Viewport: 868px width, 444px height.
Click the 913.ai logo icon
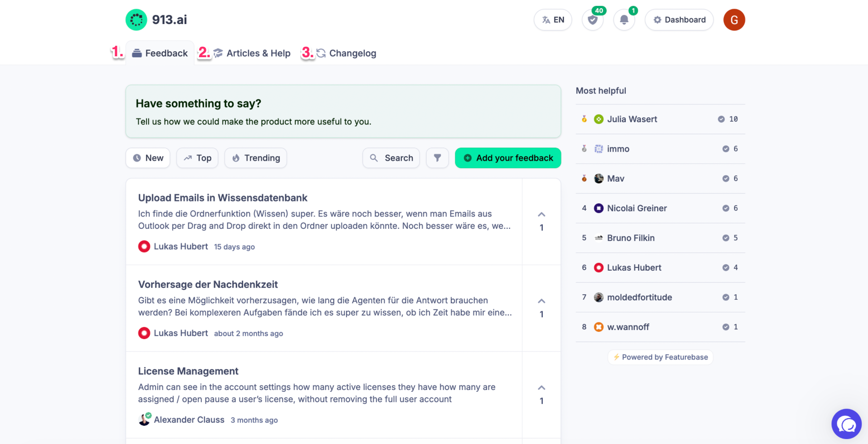pos(136,20)
